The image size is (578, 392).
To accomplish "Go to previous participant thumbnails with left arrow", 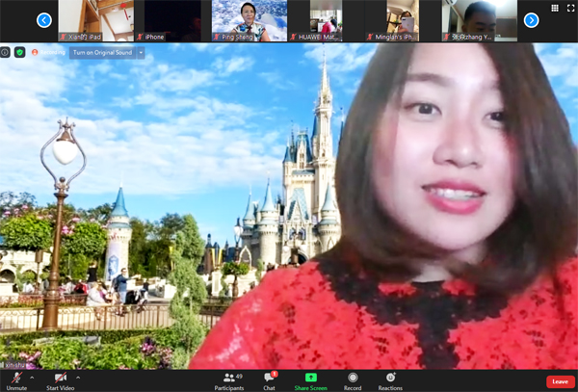I will [x=44, y=20].
